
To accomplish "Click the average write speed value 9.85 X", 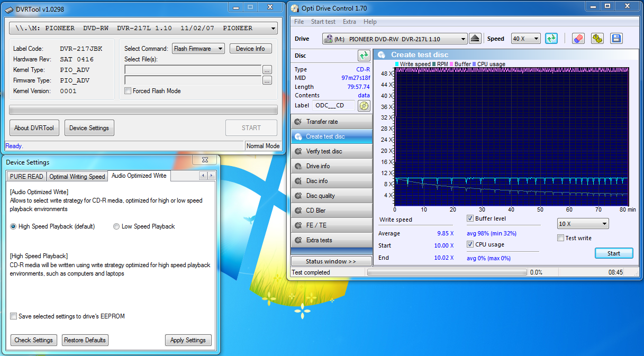I will [446, 233].
